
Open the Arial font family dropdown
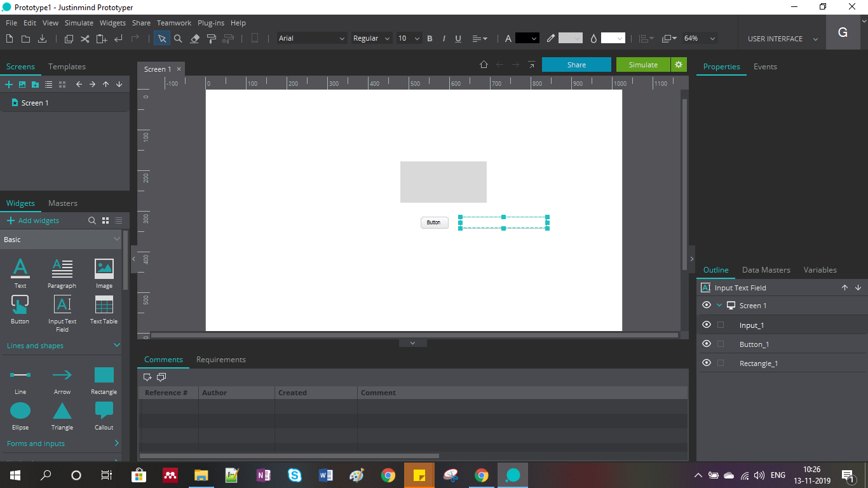click(x=311, y=39)
